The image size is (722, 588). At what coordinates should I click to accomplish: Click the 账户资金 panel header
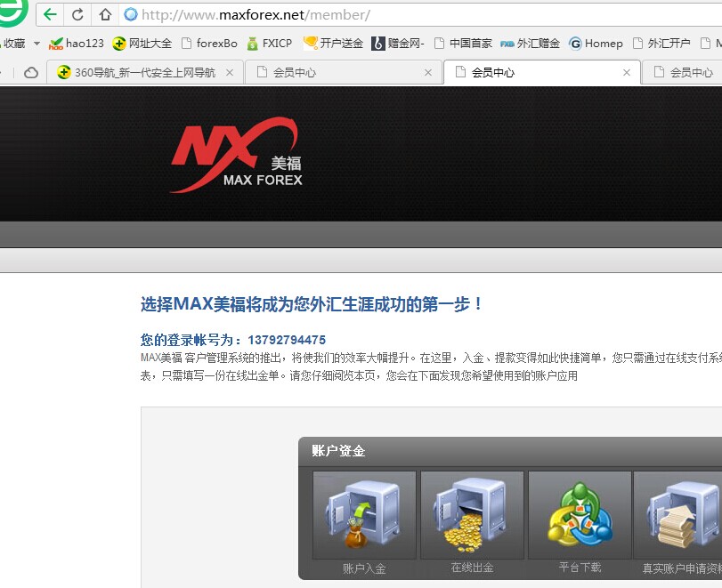[x=510, y=451]
